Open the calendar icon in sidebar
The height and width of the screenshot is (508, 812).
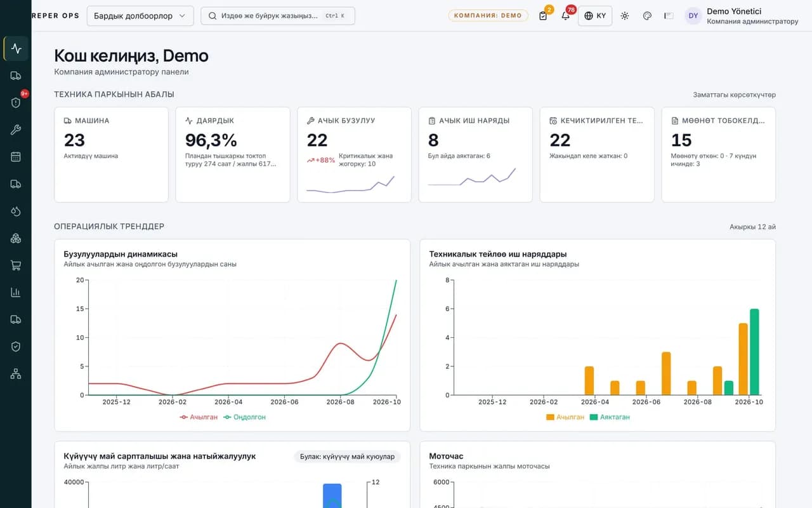click(16, 157)
